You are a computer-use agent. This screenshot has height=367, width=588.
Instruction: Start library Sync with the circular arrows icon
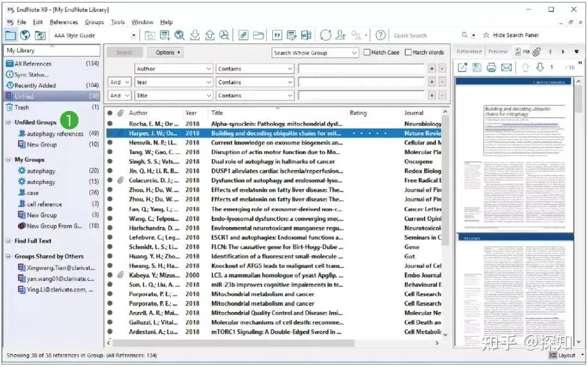(x=326, y=35)
